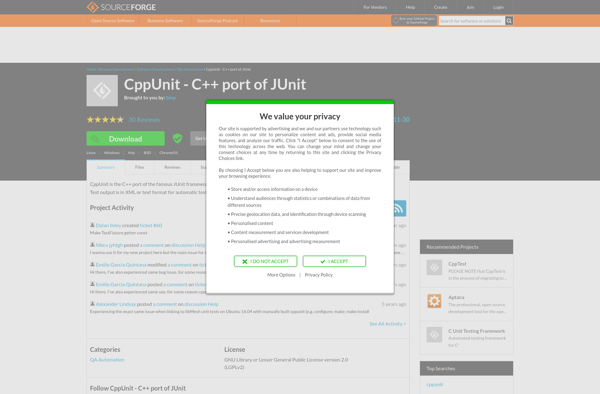
Task: Click QA Automation breadcrumb link
Action: click(x=190, y=69)
